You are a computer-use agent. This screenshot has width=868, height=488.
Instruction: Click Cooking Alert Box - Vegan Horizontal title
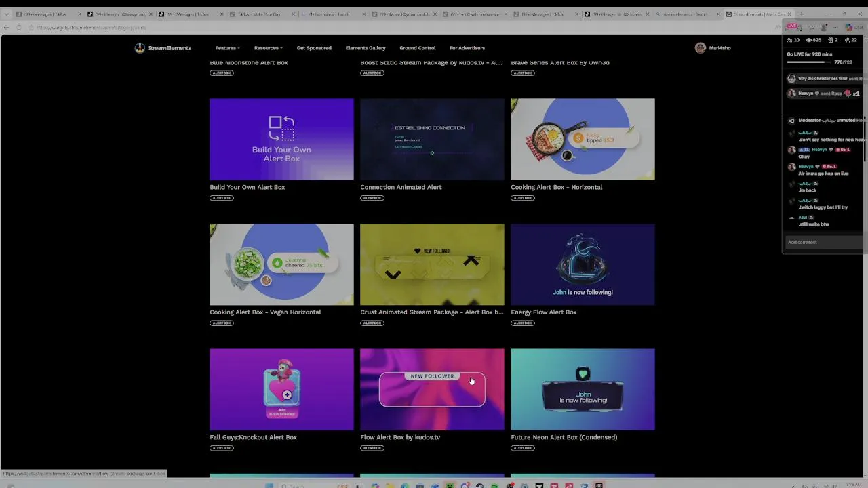pos(265,312)
